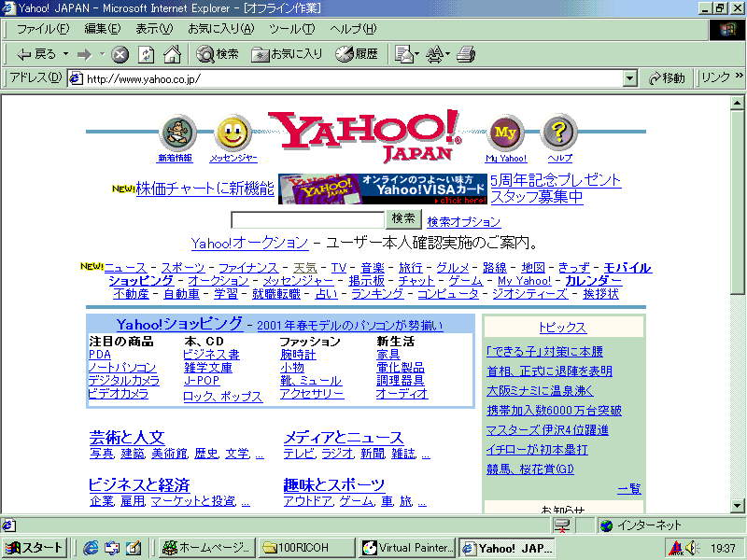Open the ヘルプ question mark icon
This screenshot has width=747, height=560.
tap(558, 132)
